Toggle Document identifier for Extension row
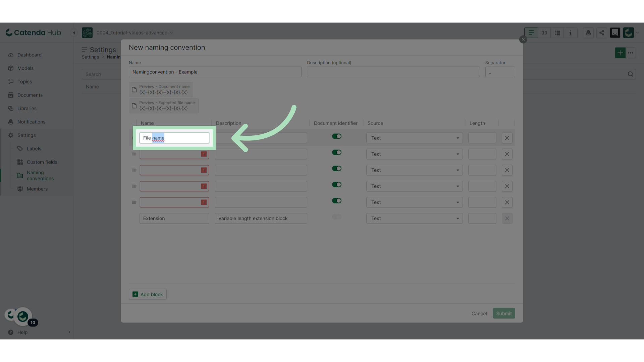The image size is (644, 362). (337, 217)
